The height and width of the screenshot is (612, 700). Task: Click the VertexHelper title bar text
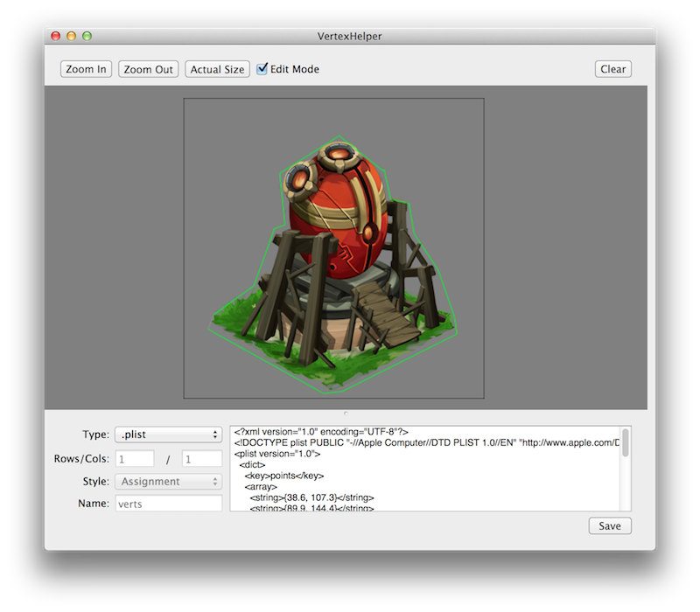click(x=349, y=36)
